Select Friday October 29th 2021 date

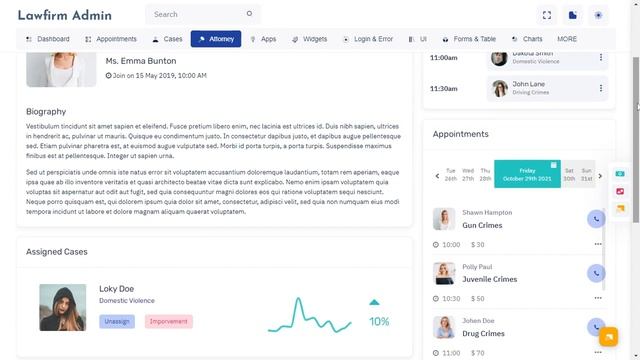[x=527, y=174]
